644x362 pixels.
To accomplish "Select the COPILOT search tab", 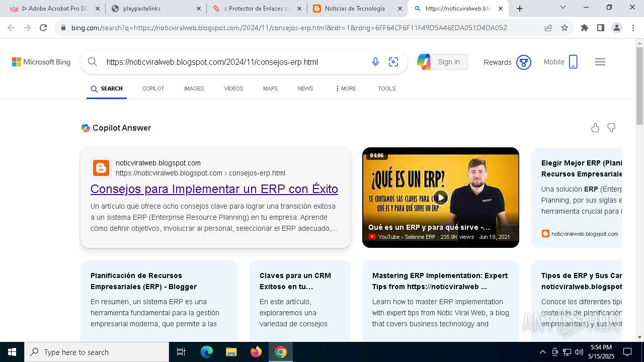I will (153, 88).
